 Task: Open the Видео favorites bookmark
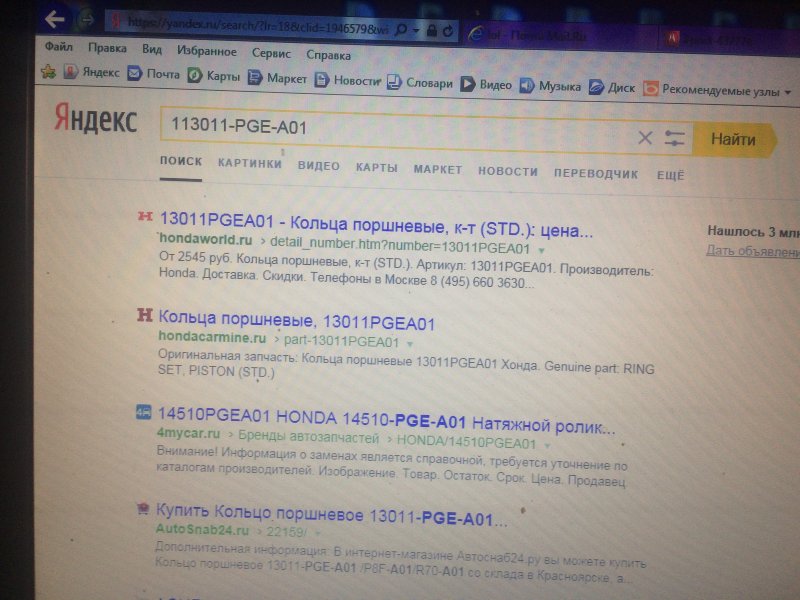[x=486, y=85]
